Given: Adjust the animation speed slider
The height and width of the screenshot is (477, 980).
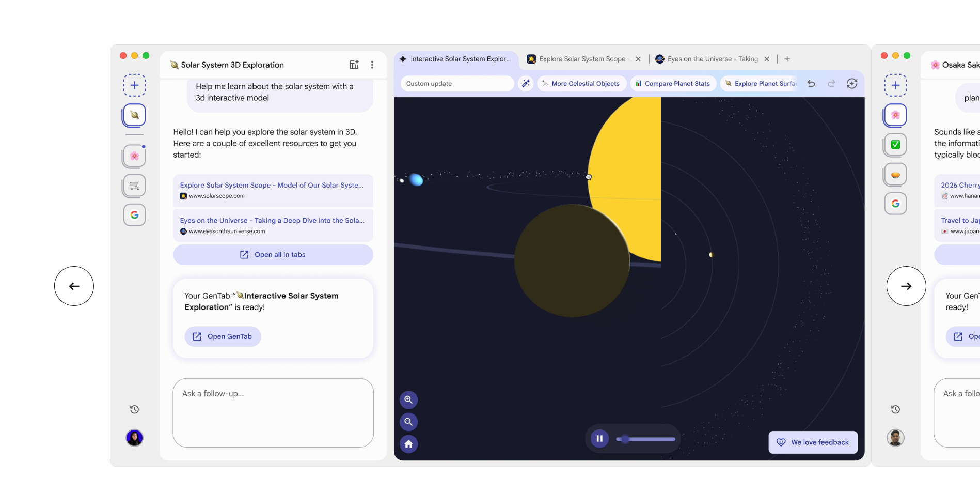Looking at the screenshot, I should click(645, 439).
